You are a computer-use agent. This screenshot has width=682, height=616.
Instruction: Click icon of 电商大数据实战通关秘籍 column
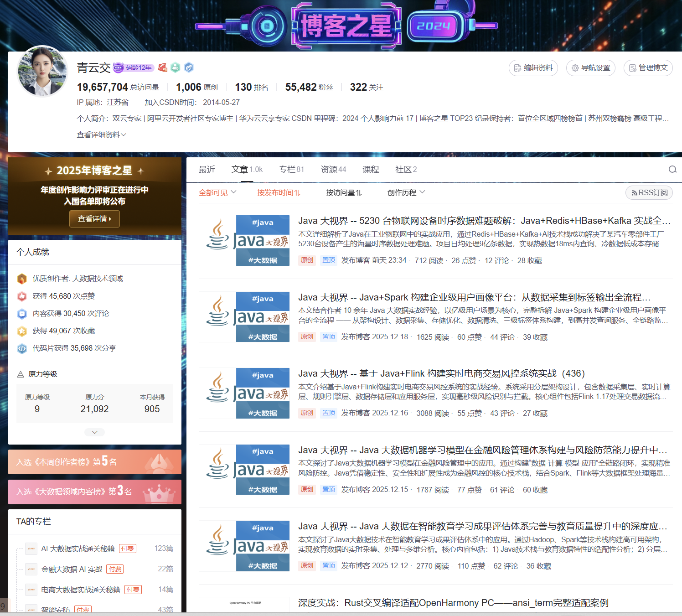tap(31, 590)
